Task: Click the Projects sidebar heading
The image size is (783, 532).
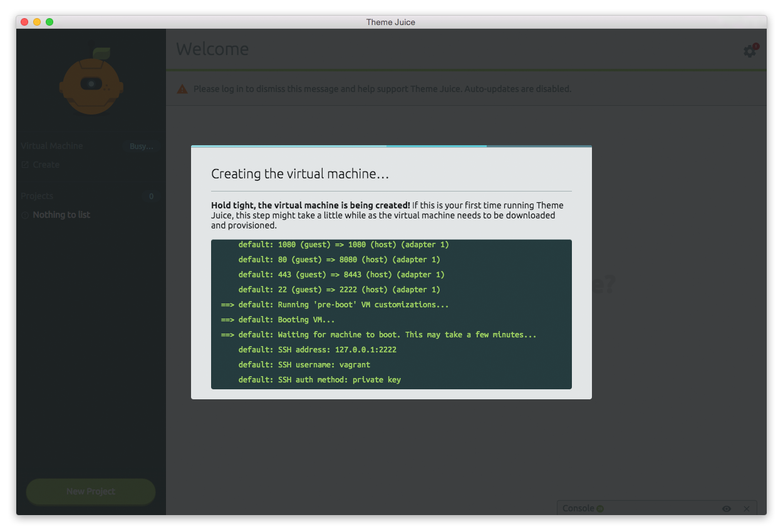Action: tap(37, 196)
